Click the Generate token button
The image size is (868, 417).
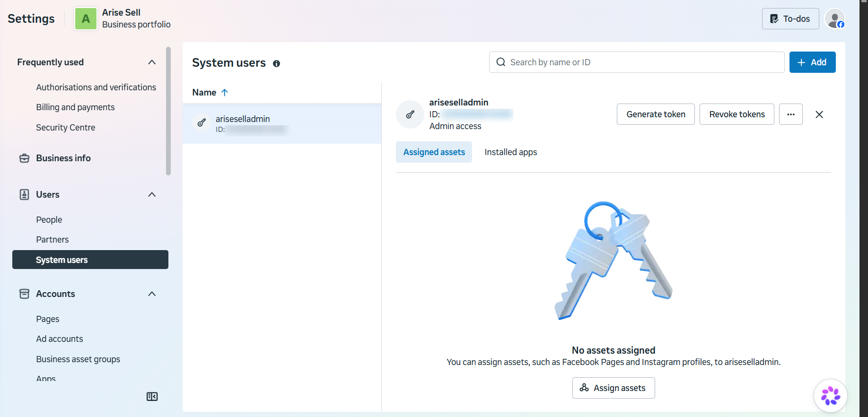click(656, 114)
